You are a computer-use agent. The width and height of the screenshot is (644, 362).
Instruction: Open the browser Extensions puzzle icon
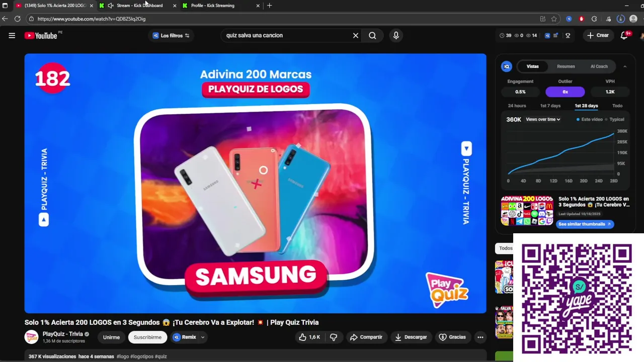pos(594,19)
